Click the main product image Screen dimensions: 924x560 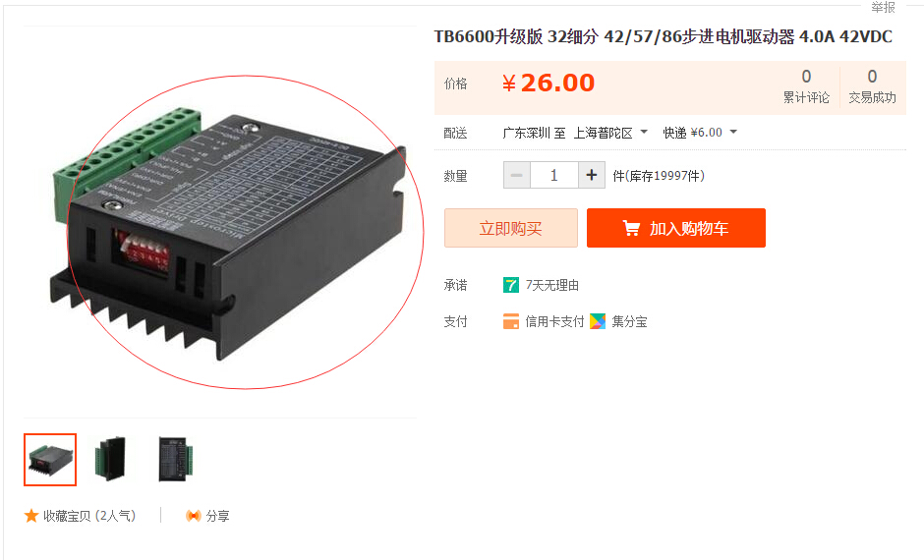point(227,233)
